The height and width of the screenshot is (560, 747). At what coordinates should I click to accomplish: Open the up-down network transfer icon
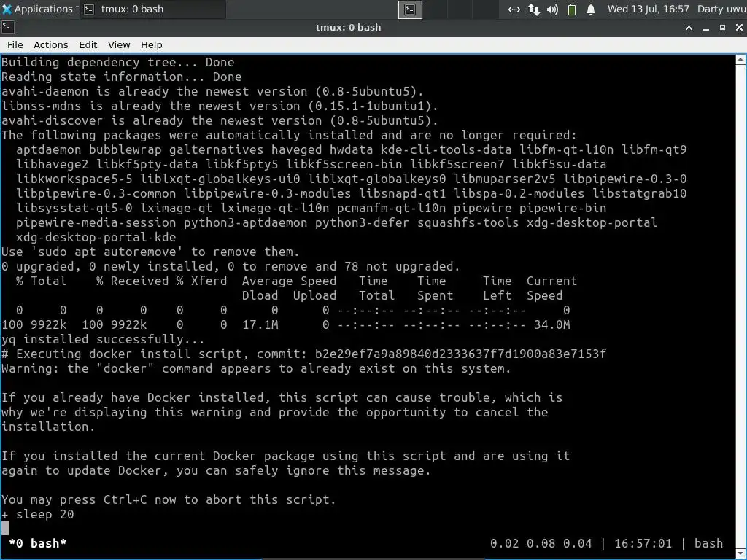[x=533, y=9]
